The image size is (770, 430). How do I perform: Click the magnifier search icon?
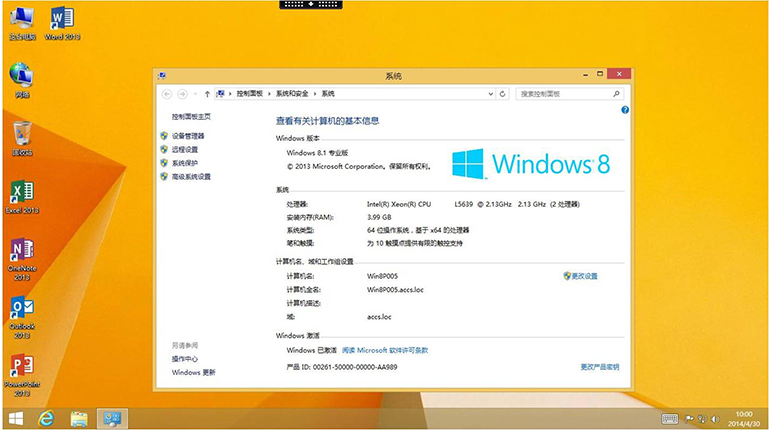[x=616, y=94]
